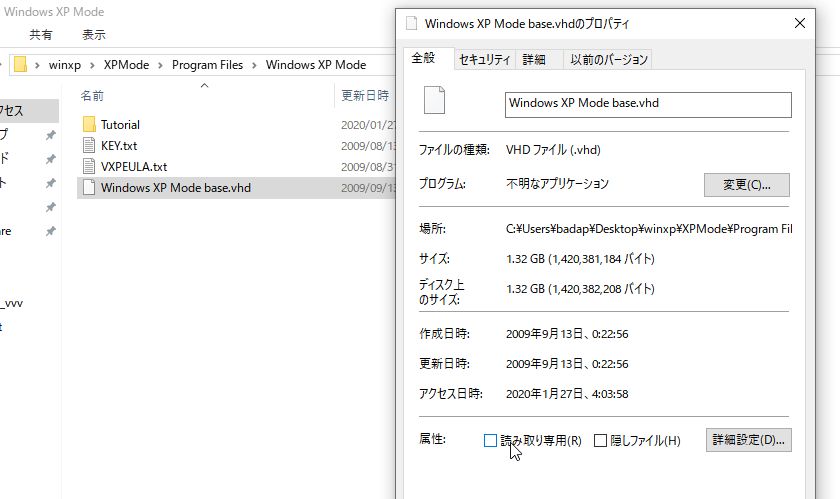Click the size value 1,420,381,184 バイト
The width and height of the screenshot is (840, 499).
(580, 259)
